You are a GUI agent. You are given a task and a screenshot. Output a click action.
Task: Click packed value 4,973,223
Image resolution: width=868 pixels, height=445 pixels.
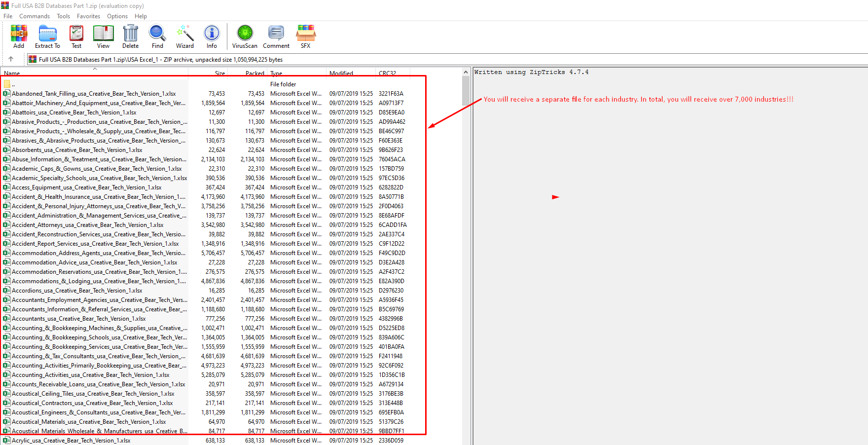click(x=253, y=365)
